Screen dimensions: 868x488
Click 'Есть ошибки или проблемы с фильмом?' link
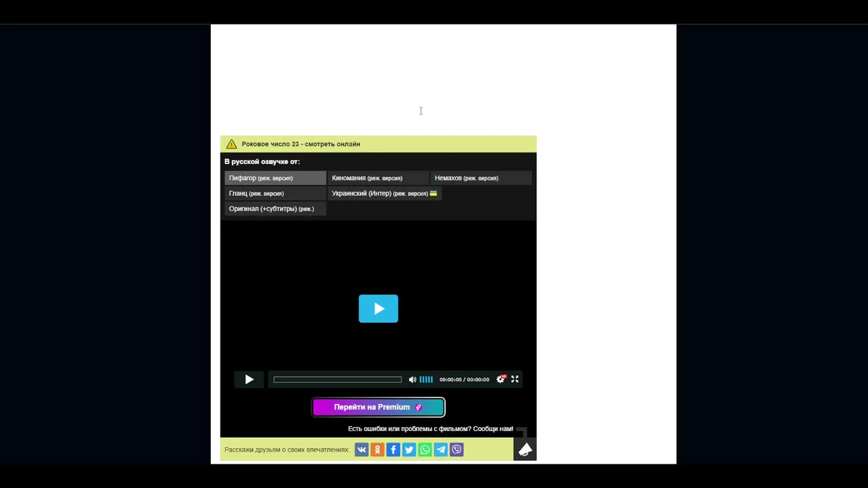point(431,429)
